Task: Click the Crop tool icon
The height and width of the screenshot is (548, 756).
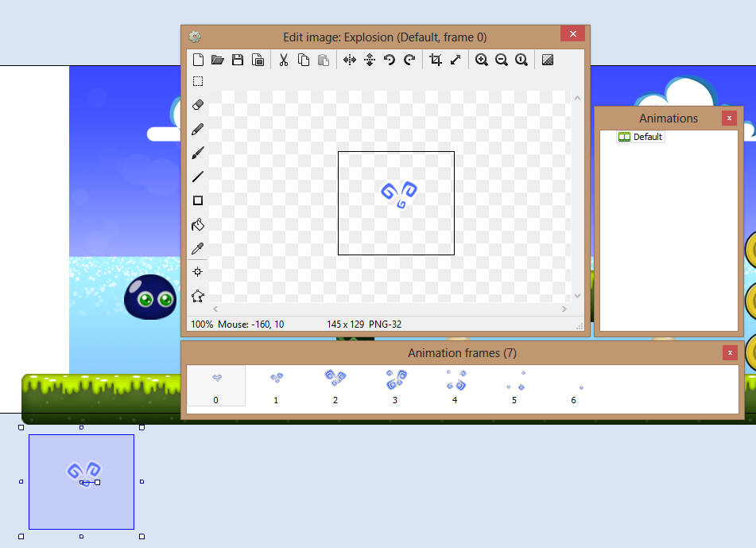Action: click(436, 60)
